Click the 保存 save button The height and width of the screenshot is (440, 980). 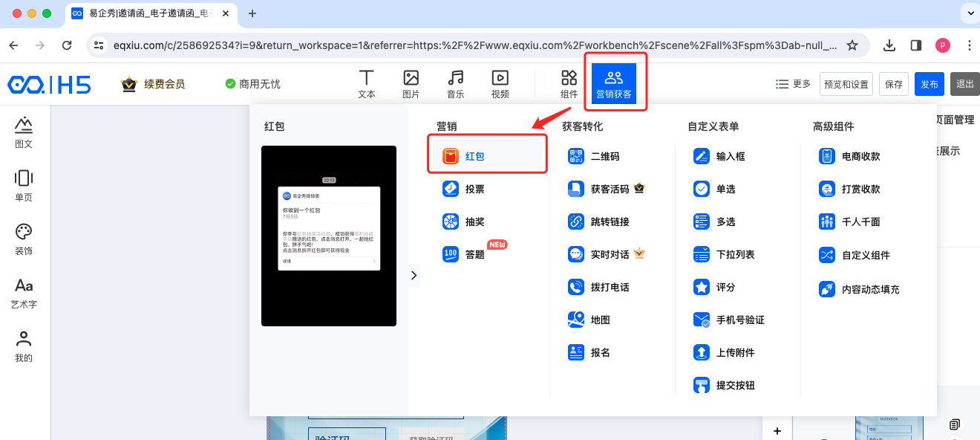[x=894, y=84]
